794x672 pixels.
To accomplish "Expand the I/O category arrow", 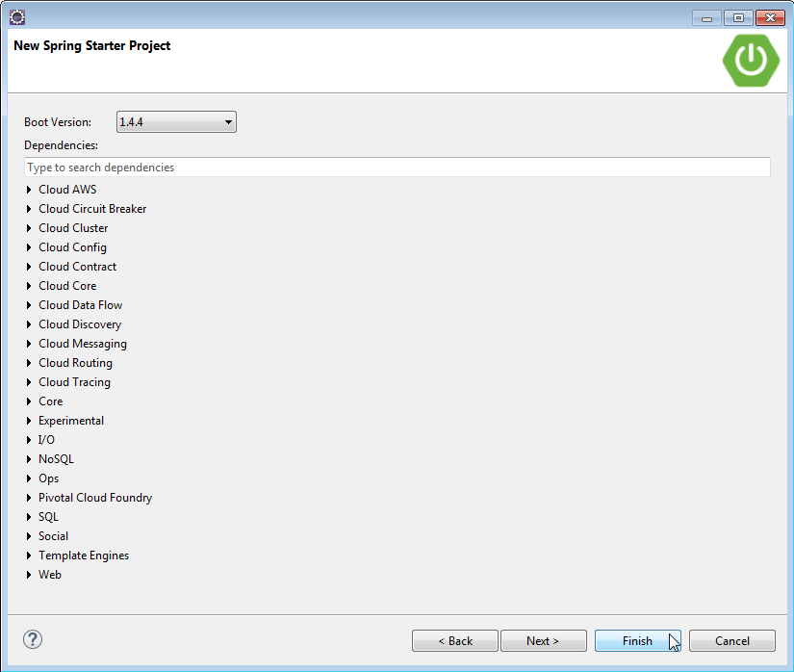I will point(29,440).
